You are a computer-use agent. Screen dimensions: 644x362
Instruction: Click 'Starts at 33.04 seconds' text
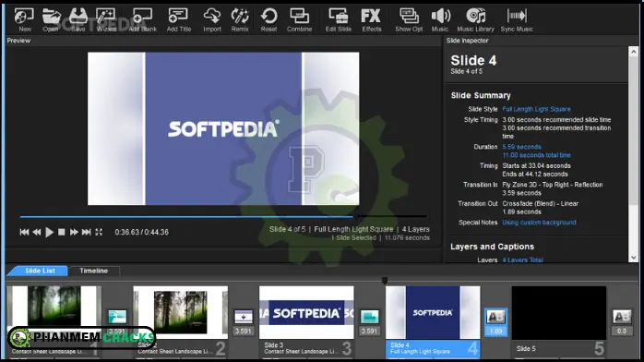click(x=536, y=166)
